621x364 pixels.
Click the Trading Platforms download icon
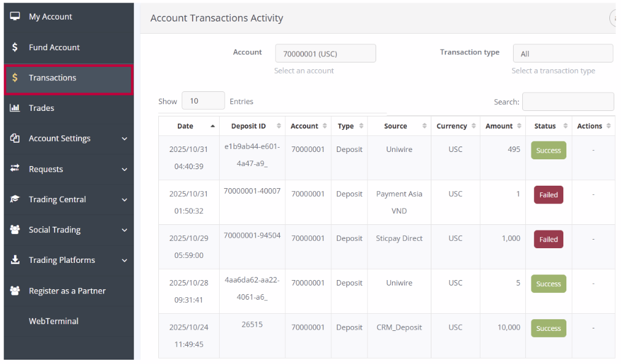(15, 260)
